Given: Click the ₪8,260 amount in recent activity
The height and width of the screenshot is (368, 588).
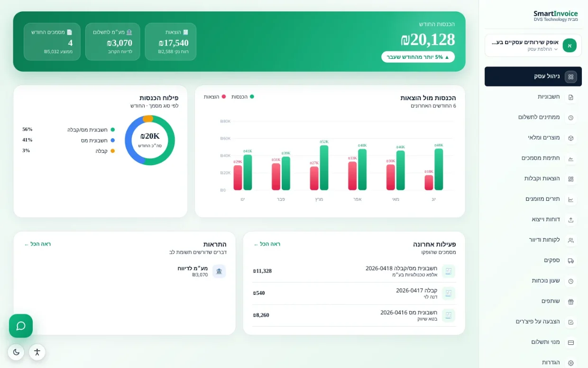Looking at the screenshot, I should pyautogui.click(x=261, y=315).
